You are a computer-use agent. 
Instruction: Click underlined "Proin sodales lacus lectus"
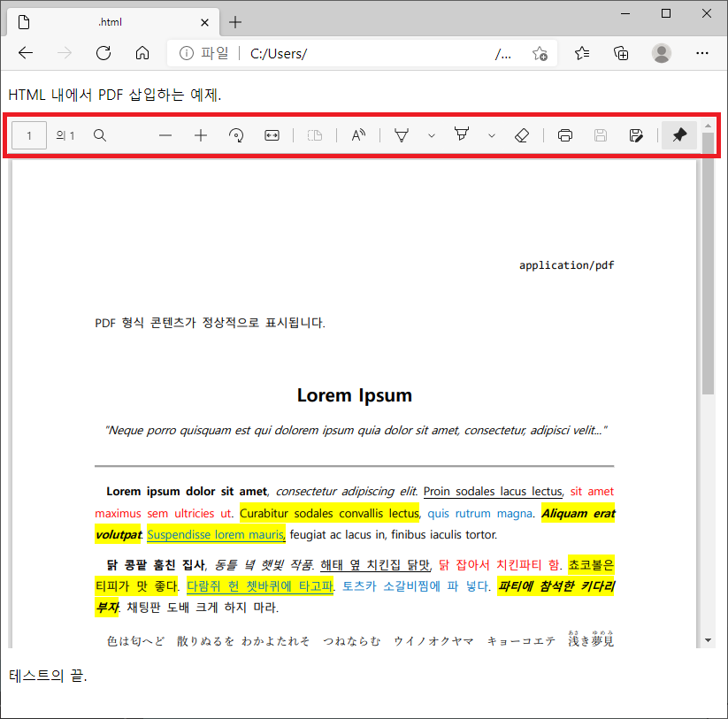(493, 492)
